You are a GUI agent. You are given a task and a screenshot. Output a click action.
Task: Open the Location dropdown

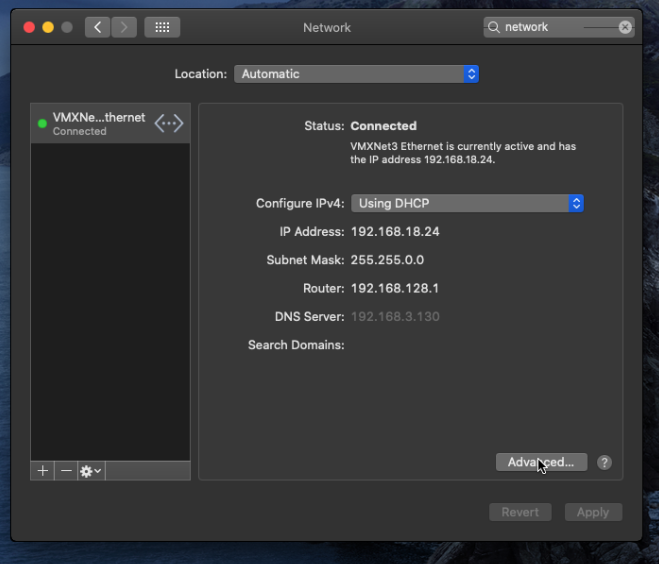point(356,74)
